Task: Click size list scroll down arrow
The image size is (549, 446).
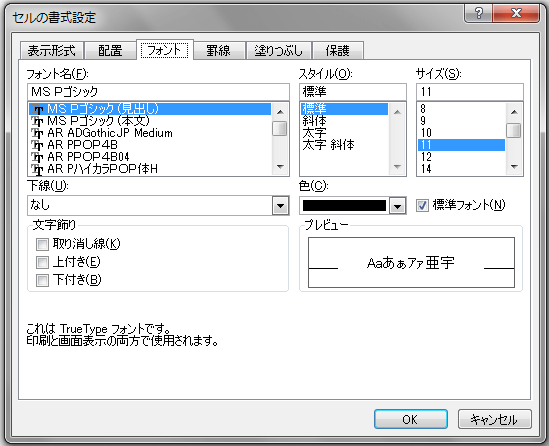Action: pyautogui.click(x=514, y=167)
